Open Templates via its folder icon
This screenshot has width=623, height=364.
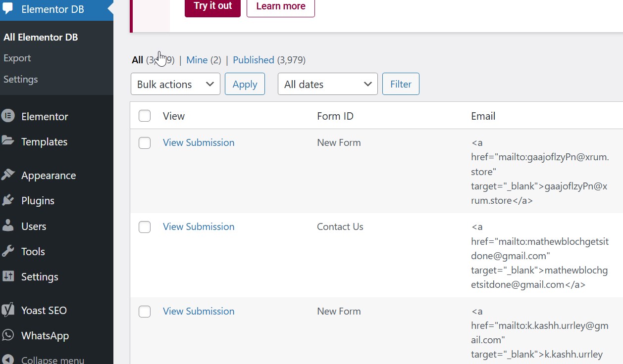pos(7,141)
